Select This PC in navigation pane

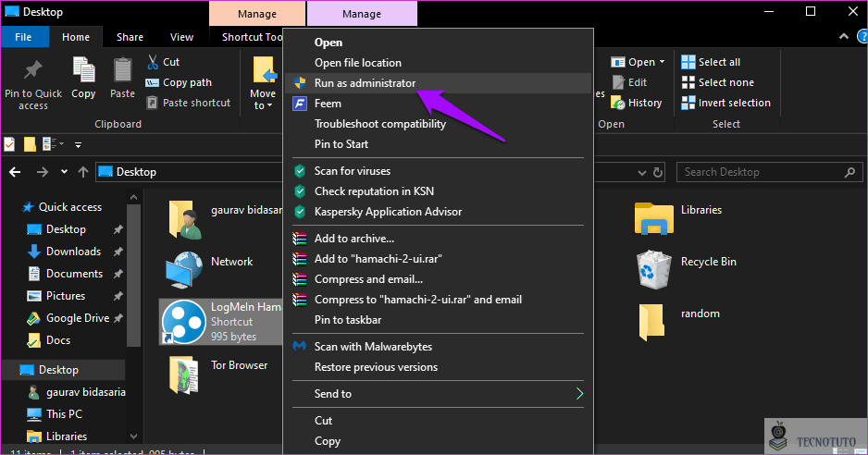click(64, 414)
